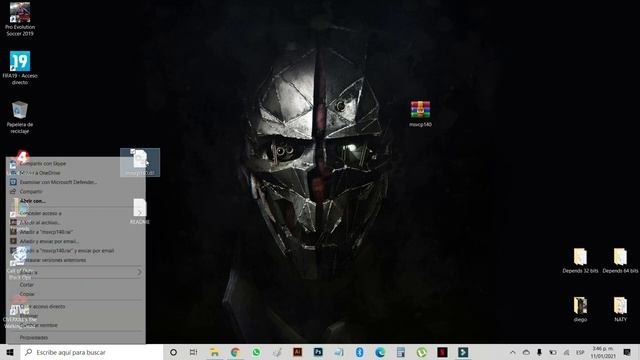Select Crear acceso directo
640x360 pixels.
click(76, 306)
